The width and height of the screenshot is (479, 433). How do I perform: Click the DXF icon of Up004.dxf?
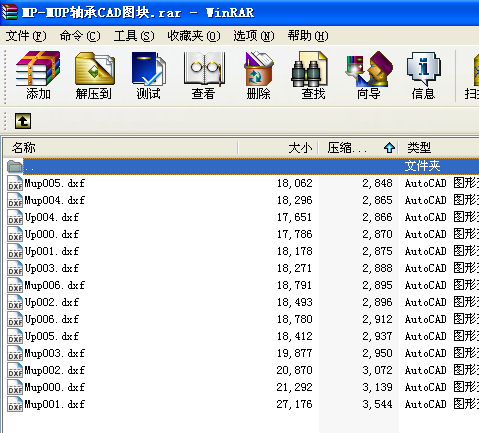click(15, 217)
